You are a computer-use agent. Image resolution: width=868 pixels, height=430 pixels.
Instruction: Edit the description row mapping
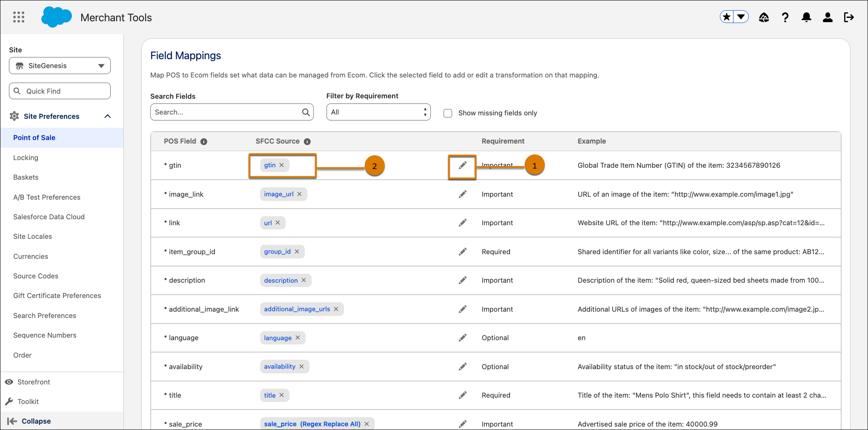pos(462,280)
